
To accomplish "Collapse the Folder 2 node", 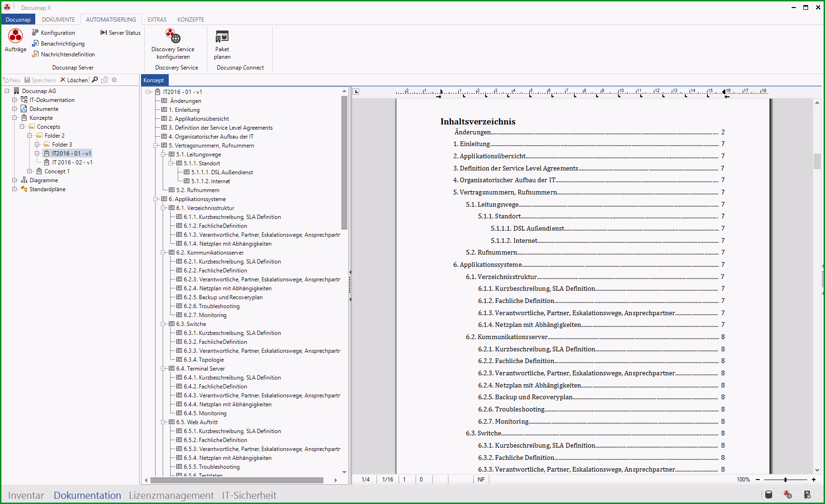I will (30, 136).
